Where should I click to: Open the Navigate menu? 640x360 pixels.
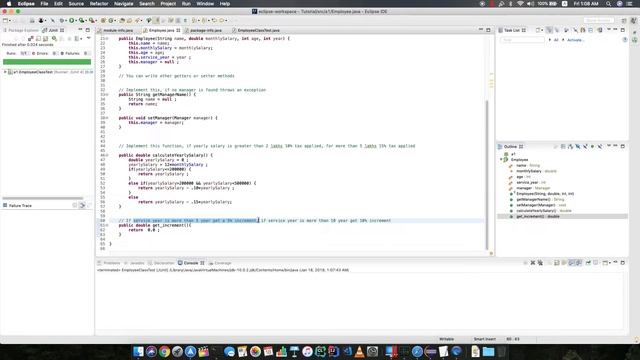123,4
